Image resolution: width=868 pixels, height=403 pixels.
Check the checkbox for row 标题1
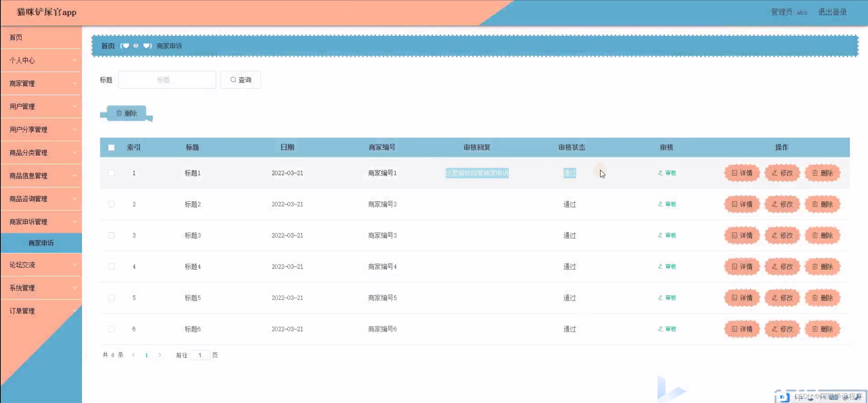[x=111, y=173]
